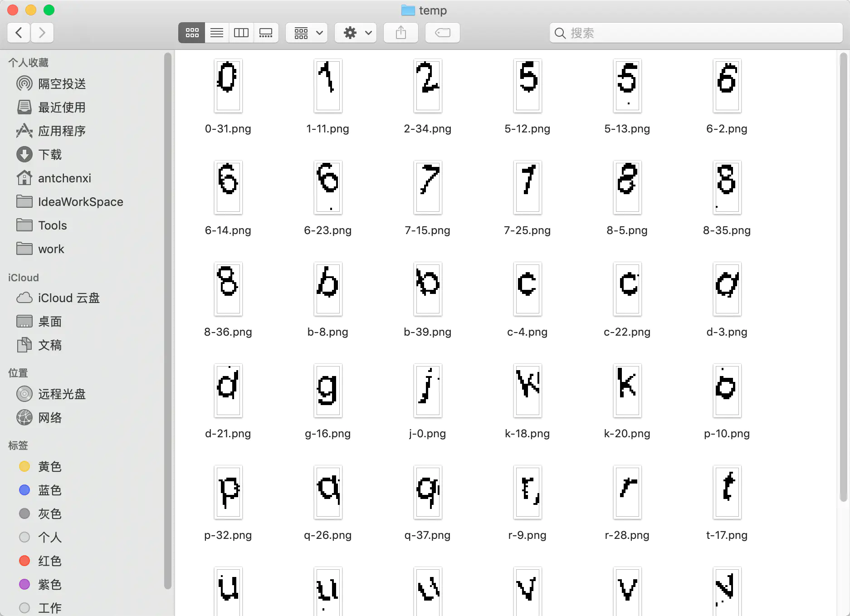Screen dimensions: 850x616
Task: Click the forward navigation arrow
Action: click(42, 33)
